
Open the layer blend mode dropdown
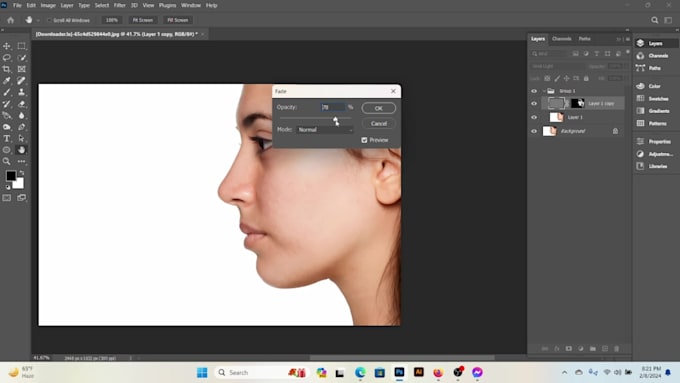pos(558,66)
